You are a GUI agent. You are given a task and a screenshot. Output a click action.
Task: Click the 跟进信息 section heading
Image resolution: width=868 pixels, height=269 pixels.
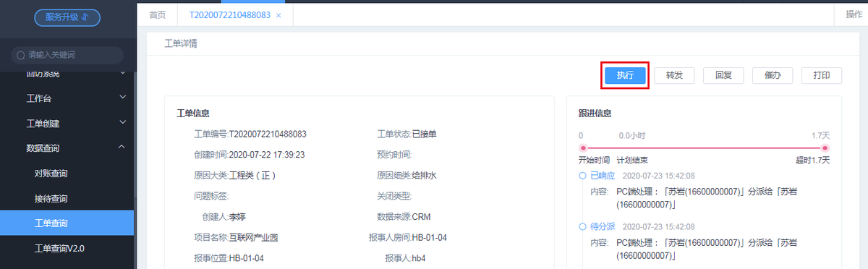point(595,114)
